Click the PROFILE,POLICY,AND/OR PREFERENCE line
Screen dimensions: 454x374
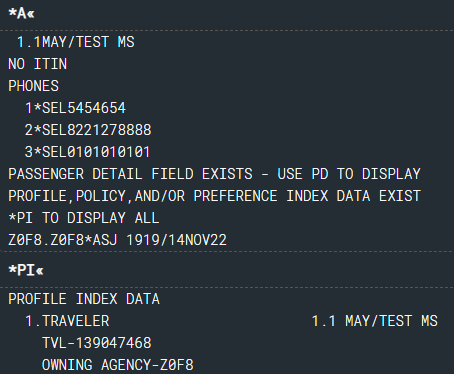click(214, 196)
